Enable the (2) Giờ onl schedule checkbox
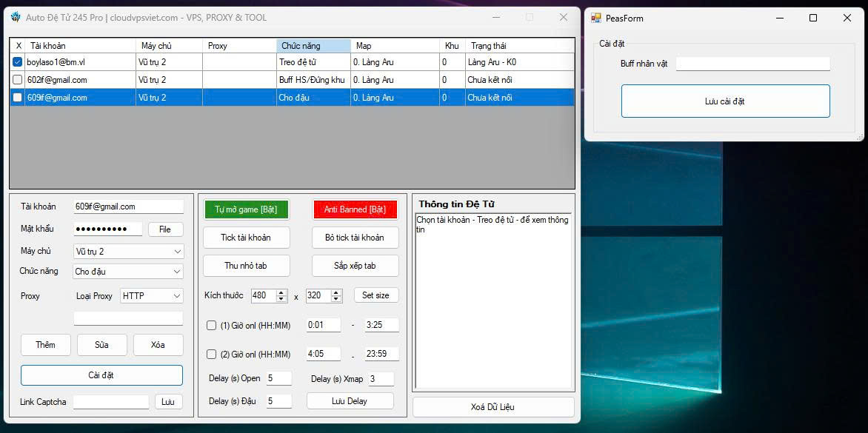 212,355
